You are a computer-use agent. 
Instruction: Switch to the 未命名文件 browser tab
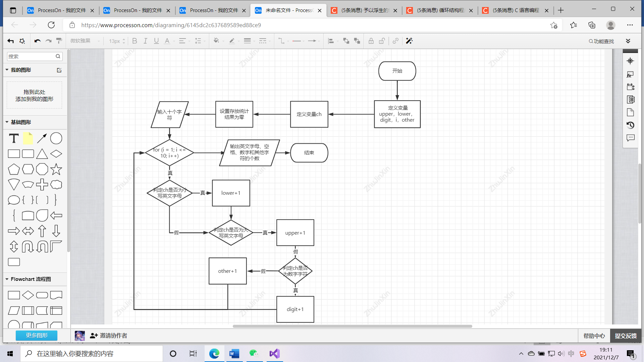(x=288, y=10)
